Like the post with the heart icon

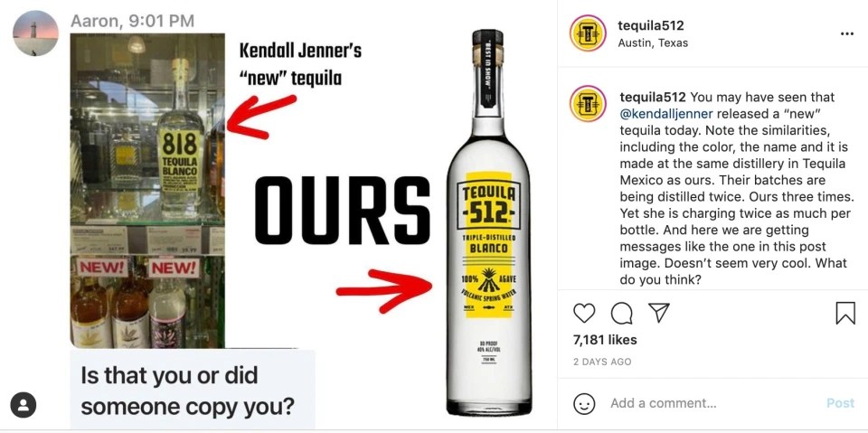click(x=583, y=314)
